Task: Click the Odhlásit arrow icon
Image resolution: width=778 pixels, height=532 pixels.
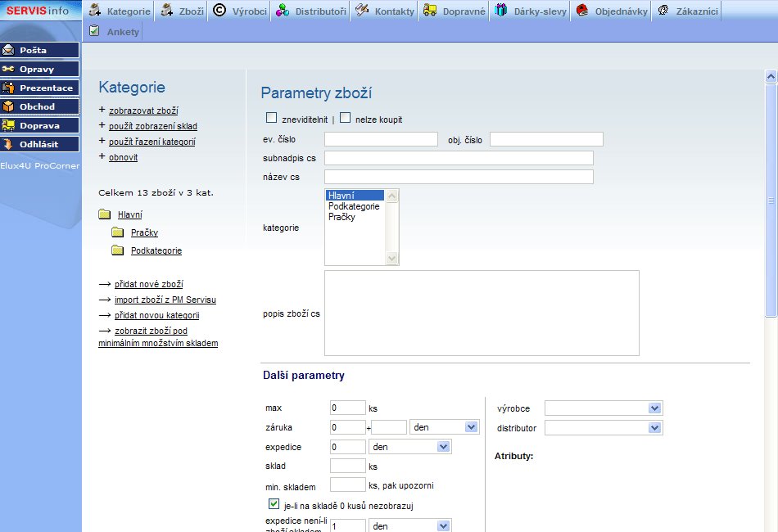Action: [8, 144]
